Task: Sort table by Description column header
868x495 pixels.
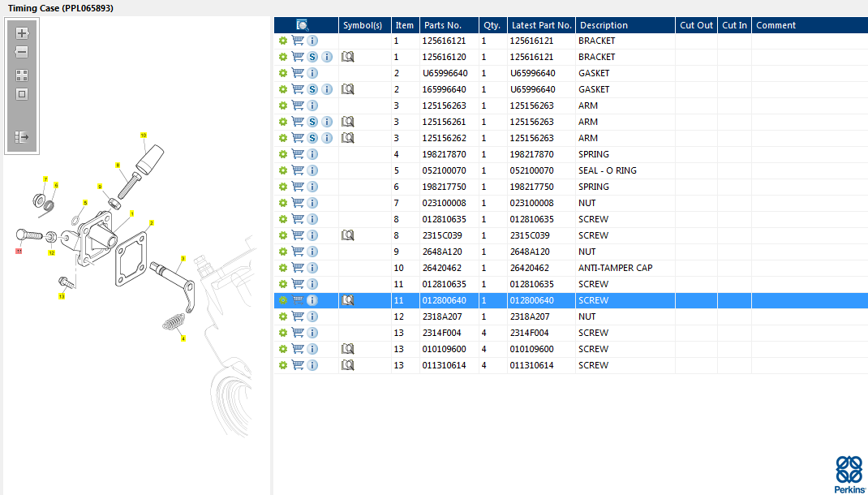Action: (604, 25)
